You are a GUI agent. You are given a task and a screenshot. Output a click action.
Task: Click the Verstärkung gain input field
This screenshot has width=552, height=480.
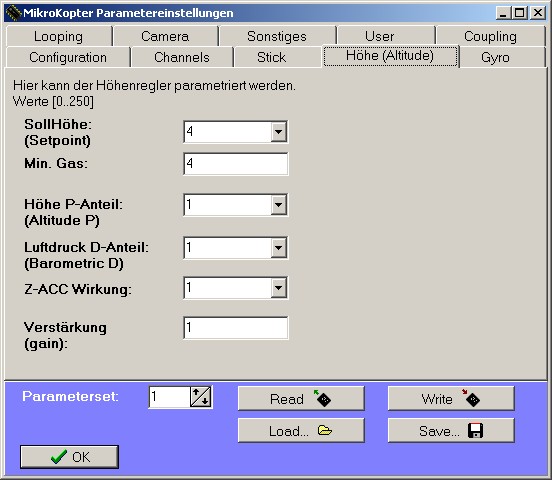pos(236,328)
